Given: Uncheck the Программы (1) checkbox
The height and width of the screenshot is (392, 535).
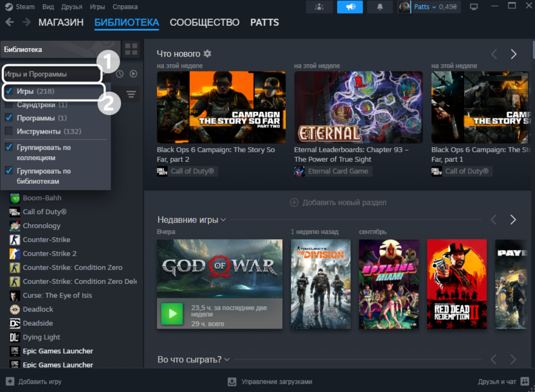Looking at the screenshot, I should click(9, 118).
